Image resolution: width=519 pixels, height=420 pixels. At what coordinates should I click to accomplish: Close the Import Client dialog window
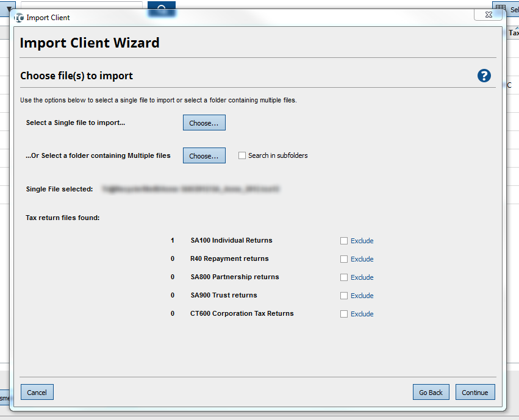click(x=489, y=16)
